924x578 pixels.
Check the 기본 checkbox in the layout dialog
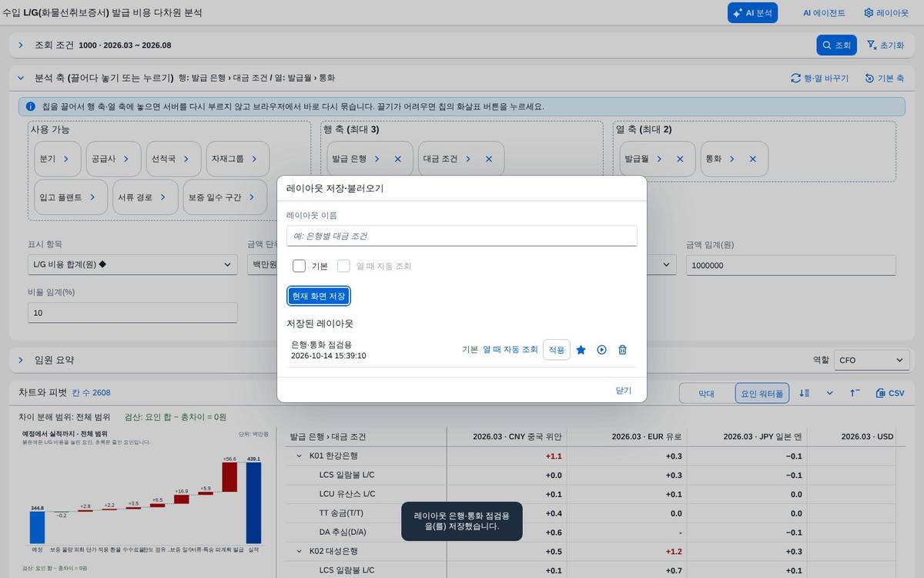tap(300, 266)
